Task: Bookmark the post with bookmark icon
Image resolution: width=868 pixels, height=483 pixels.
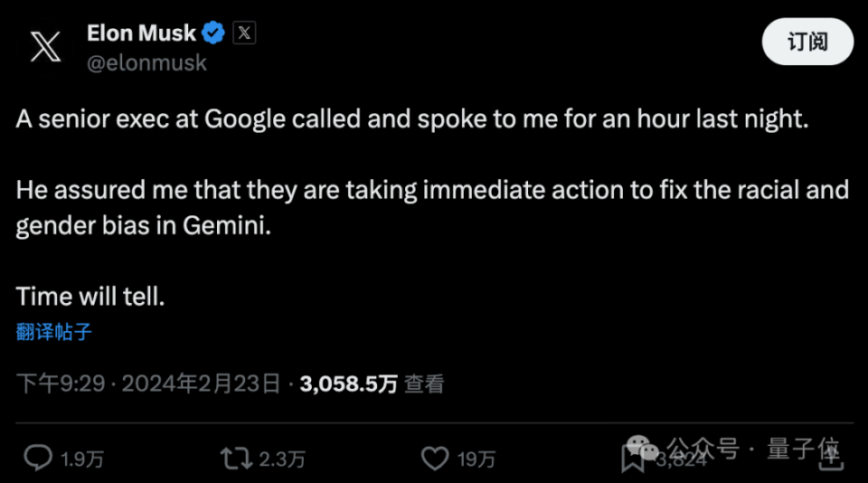Action: click(632, 459)
